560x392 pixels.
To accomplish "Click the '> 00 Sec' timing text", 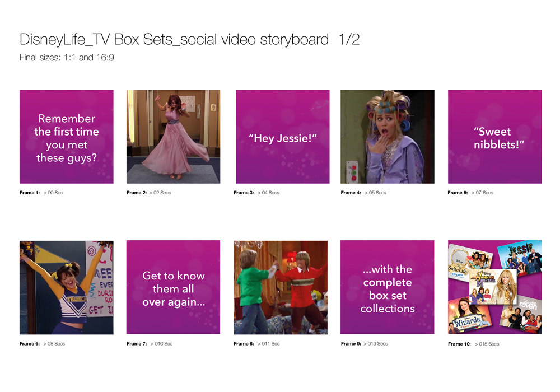I will pos(53,193).
